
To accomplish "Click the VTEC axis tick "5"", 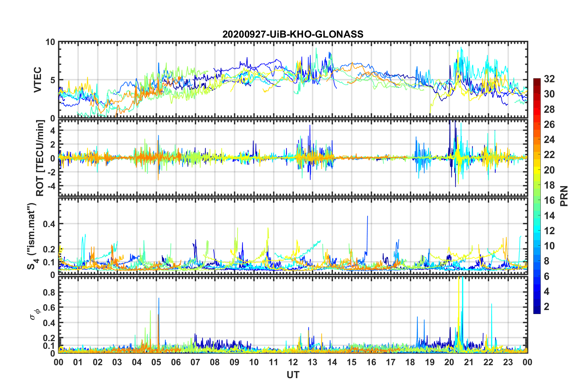I will coord(52,80).
